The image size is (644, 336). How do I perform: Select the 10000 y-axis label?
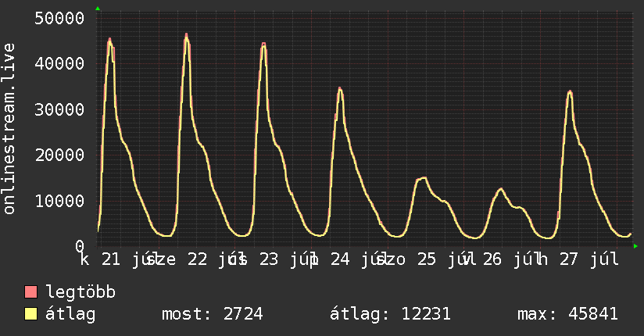click(x=59, y=201)
